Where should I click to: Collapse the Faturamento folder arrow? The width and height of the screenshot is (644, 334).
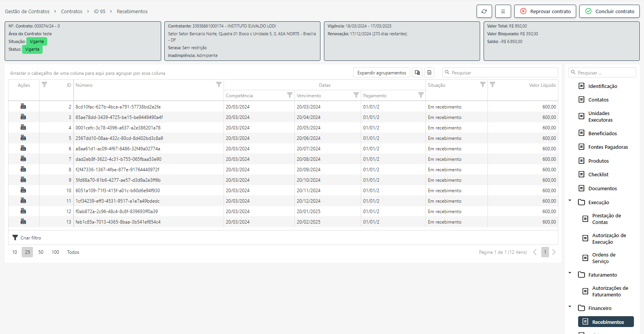(570, 273)
